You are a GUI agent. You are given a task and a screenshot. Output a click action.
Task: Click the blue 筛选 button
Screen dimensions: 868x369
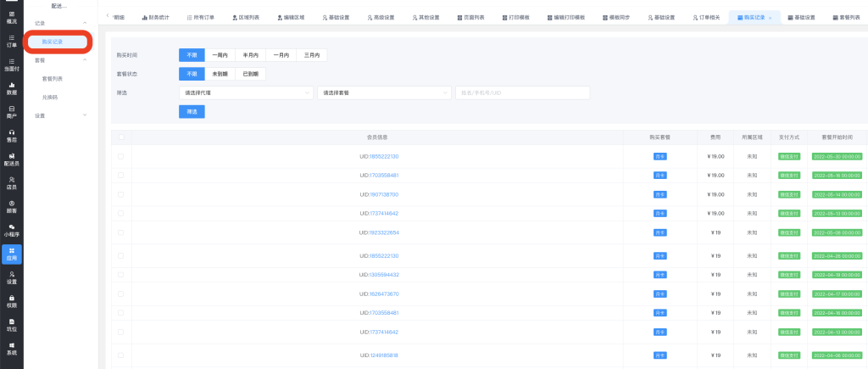pos(192,111)
